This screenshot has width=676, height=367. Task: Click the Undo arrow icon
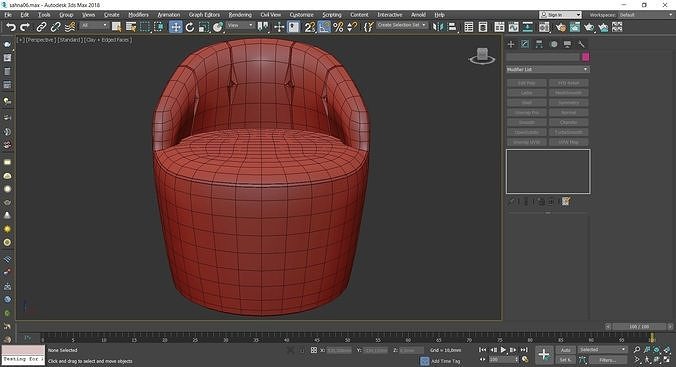click(11, 27)
